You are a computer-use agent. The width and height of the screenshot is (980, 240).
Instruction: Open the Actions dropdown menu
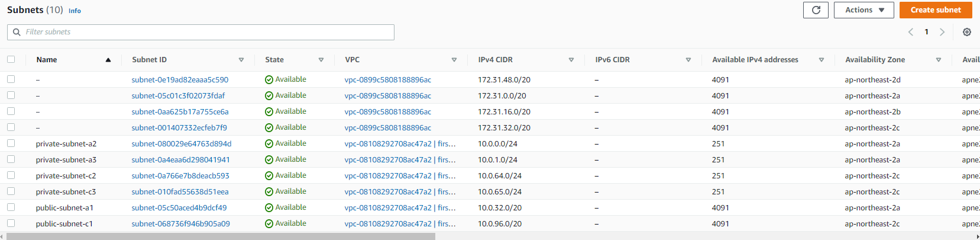tap(863, 10)
